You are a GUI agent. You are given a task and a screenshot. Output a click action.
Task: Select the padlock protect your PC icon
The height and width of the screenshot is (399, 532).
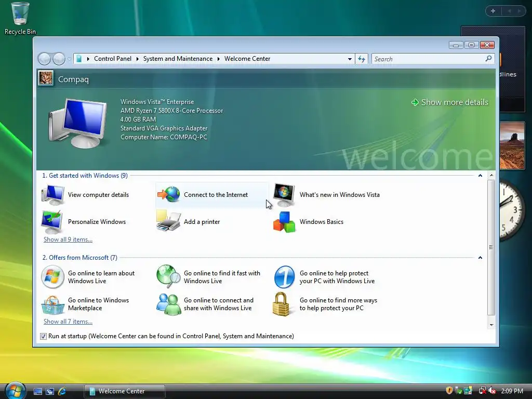[281, 304]
